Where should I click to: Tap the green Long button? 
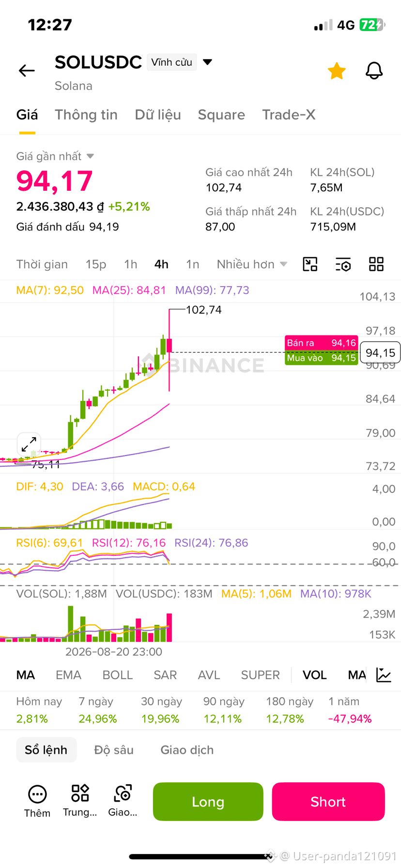pyautogui.click(x=208, y=802)
